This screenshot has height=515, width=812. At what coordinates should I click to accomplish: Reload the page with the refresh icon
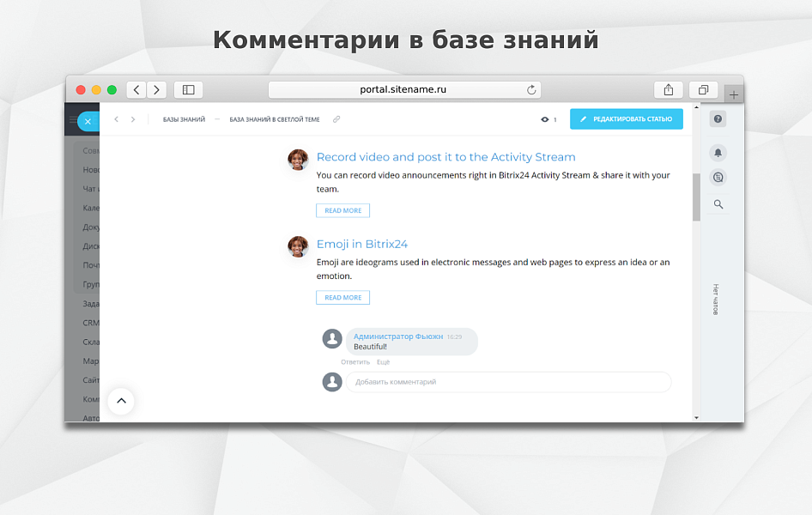[531, 89]
